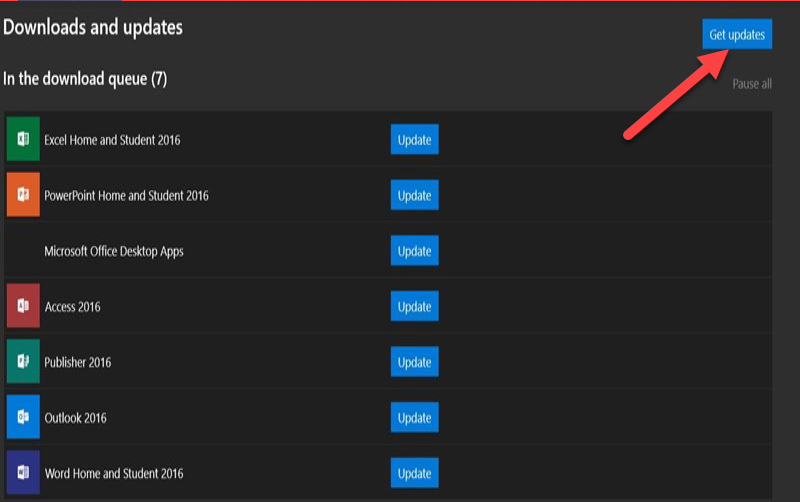The width and height of the screenshot is (800, 502).
Task: Update Microsoft Office Desktop Apps
Action: click(x=414, y=250)
